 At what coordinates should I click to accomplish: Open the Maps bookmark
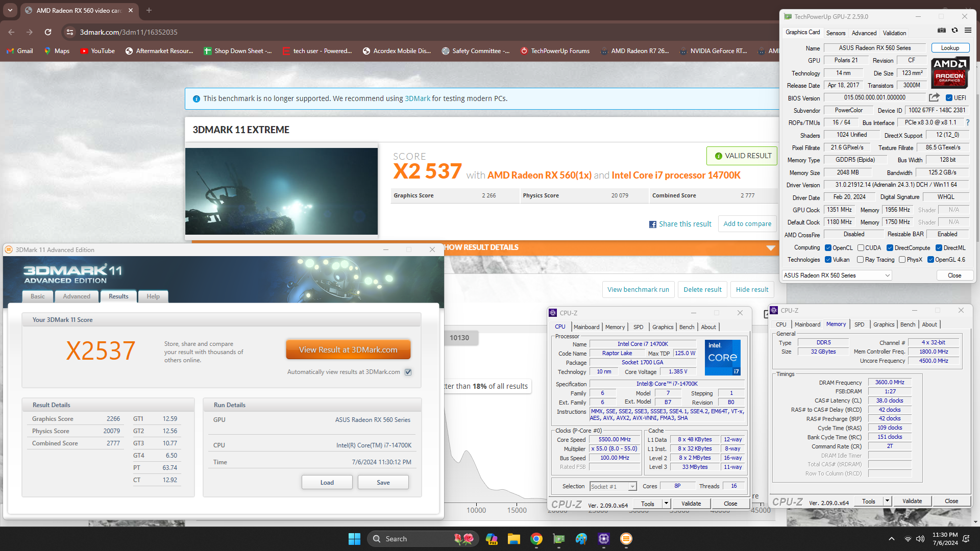click(57, 51)
